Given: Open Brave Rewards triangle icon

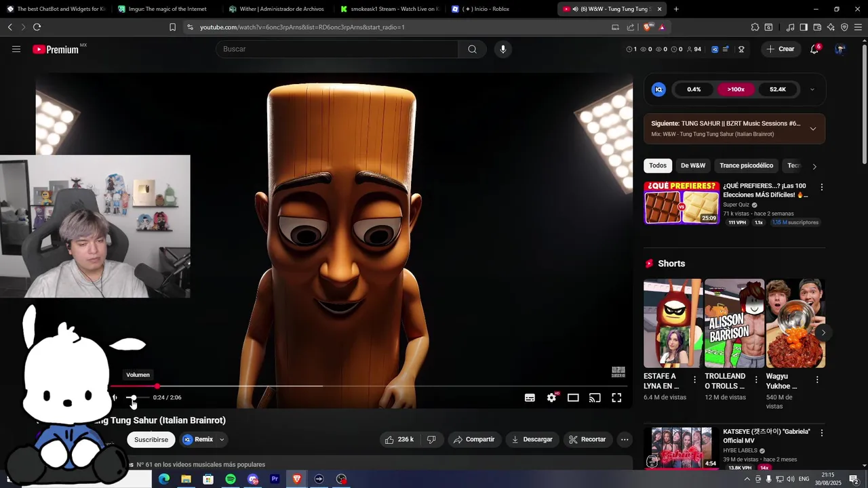Looking at the screenshot, I should coord(662,27).
